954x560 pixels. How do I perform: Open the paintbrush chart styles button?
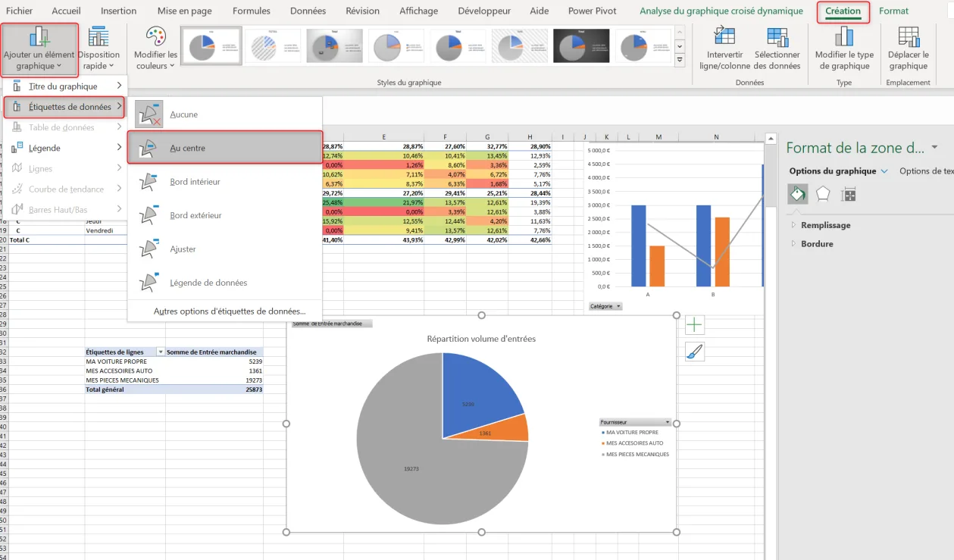695,351
